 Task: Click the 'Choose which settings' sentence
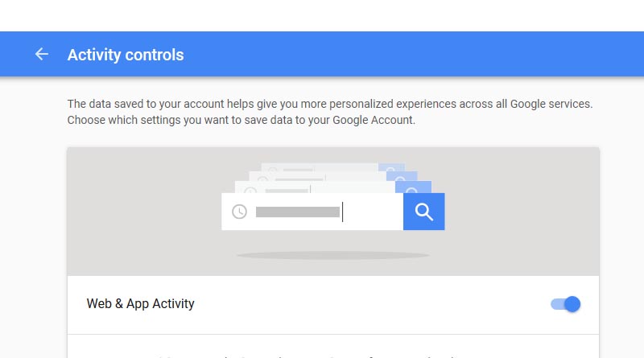click(x=241, y=120)
